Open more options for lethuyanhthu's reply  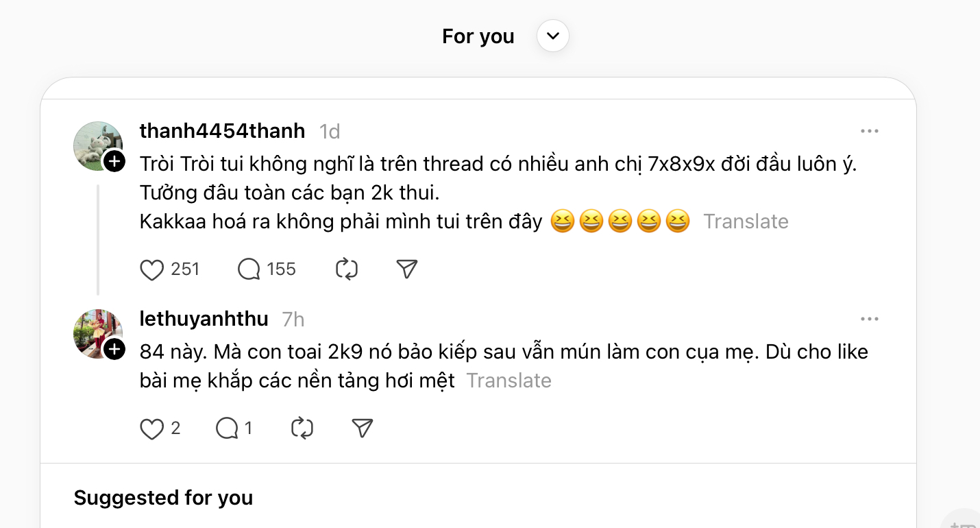pyautogui.click(x=869, y=319)
